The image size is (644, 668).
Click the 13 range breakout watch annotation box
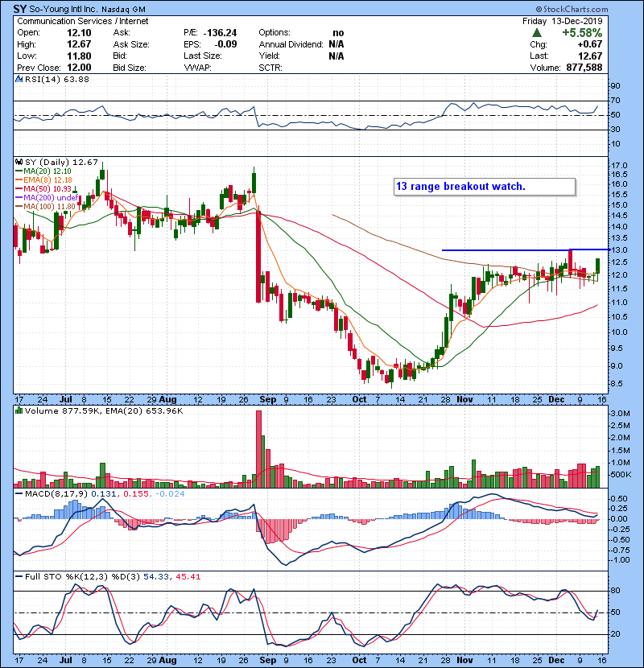click(x=485, y=187)
